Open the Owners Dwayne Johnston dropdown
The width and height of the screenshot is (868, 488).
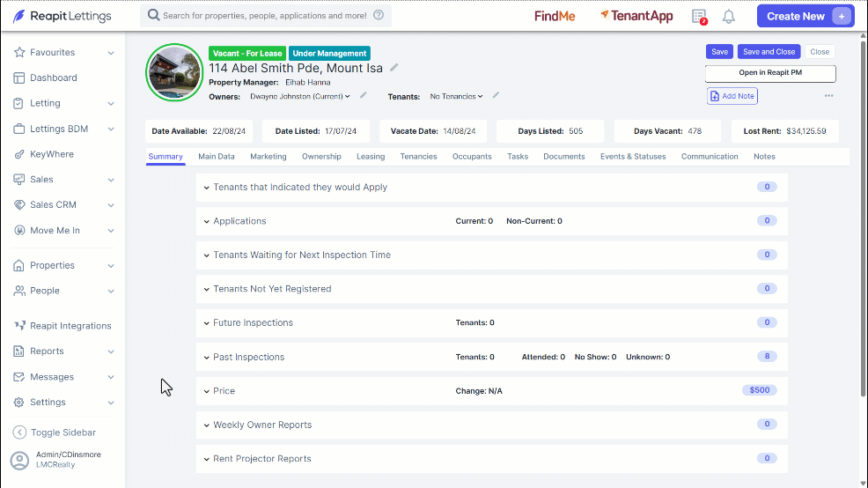300,96
